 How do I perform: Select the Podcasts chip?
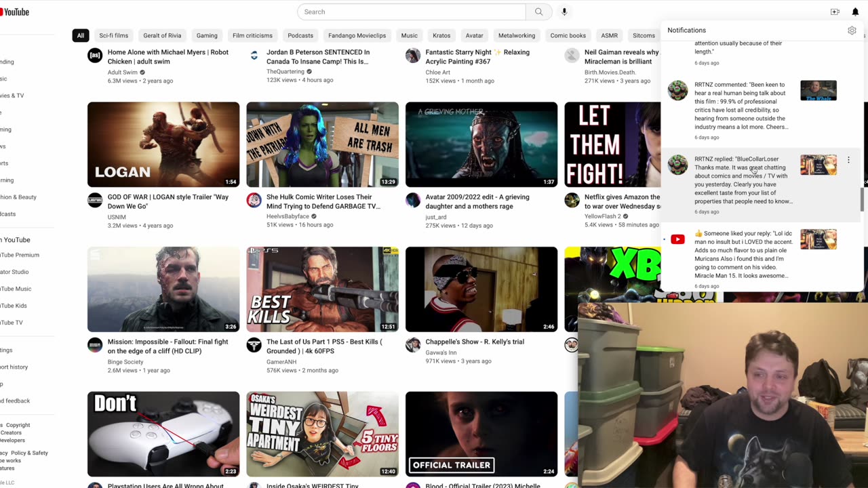[300, 35]
